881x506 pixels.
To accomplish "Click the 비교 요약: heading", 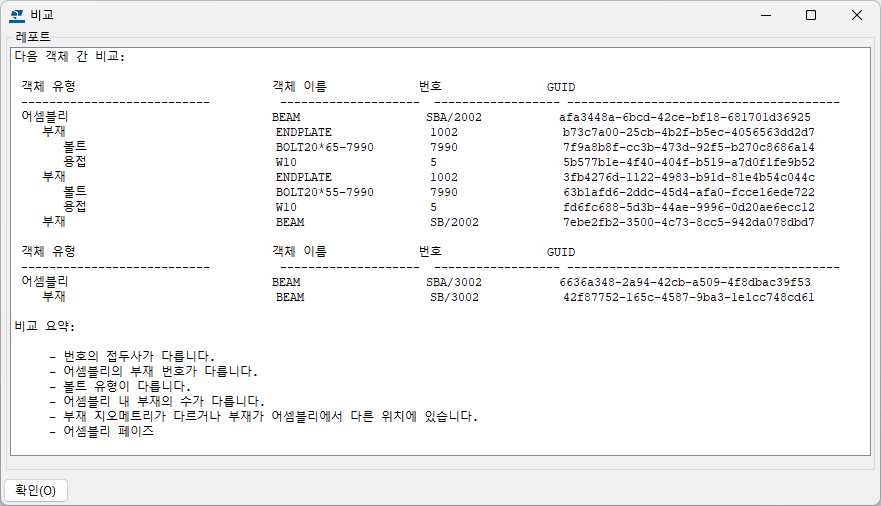I will coord(45,326).
